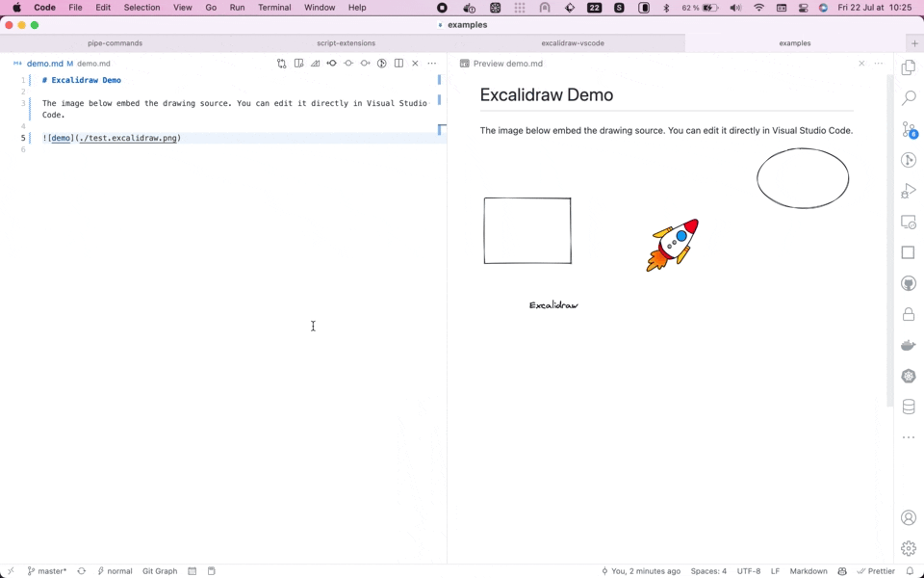Open the Run and Debug view
The height and width of the screenshot is (578, 924).
pyautogui.click(x=908, y=191)
